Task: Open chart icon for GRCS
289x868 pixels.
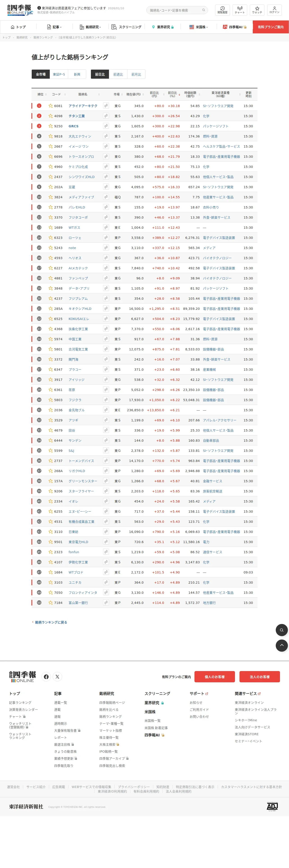Action: (x=106, y=126)
